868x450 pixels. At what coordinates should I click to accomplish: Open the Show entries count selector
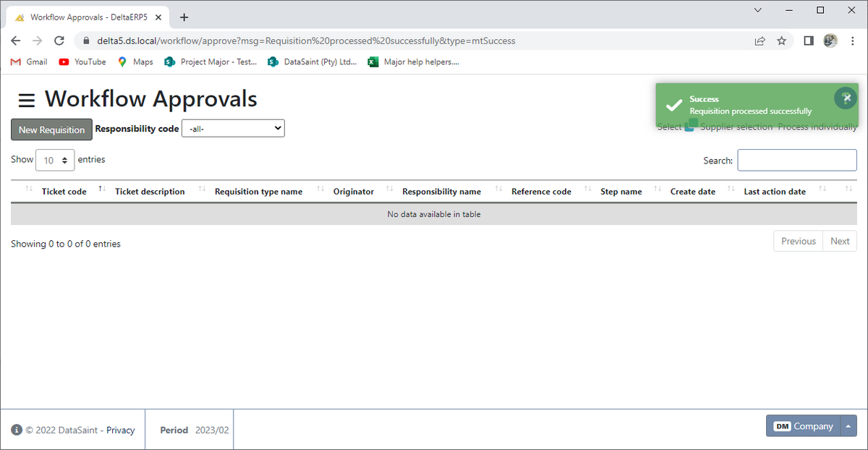(x=55, y=160)
